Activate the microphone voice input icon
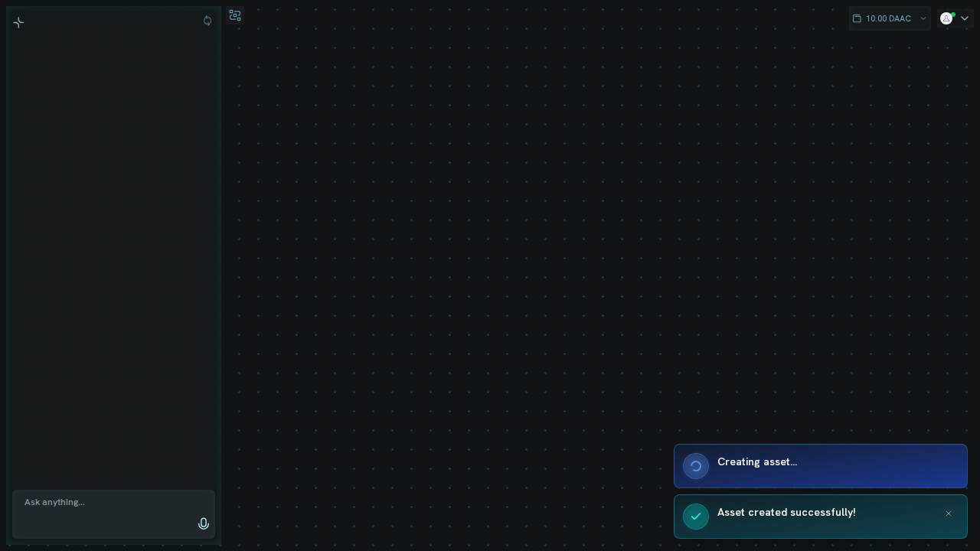The width and height of the screenshot is (980, 551). pos(204,523)
